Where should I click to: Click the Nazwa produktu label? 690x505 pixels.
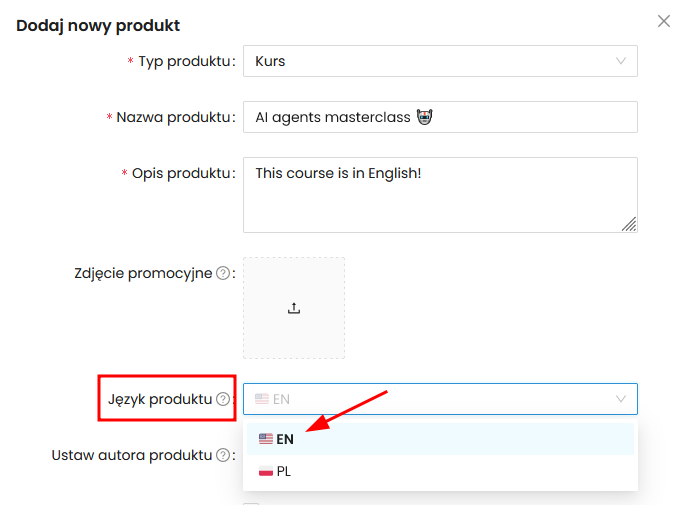click(174, 117)
